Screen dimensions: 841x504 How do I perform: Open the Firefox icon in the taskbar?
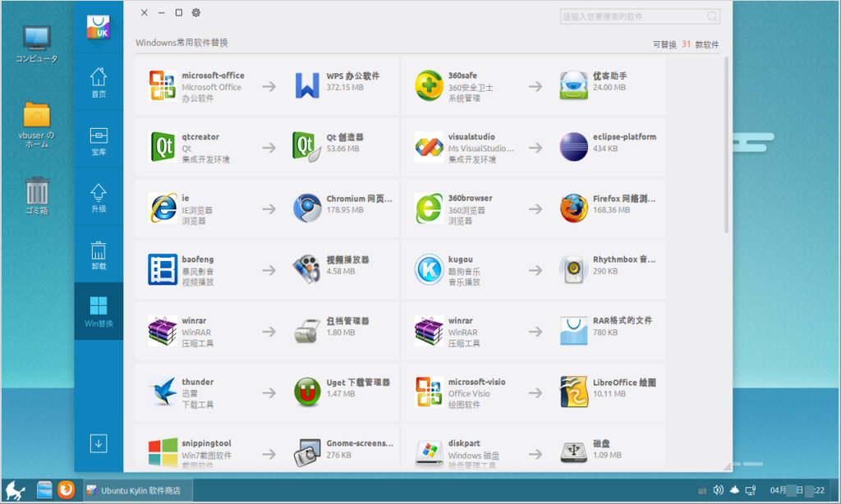66,489
